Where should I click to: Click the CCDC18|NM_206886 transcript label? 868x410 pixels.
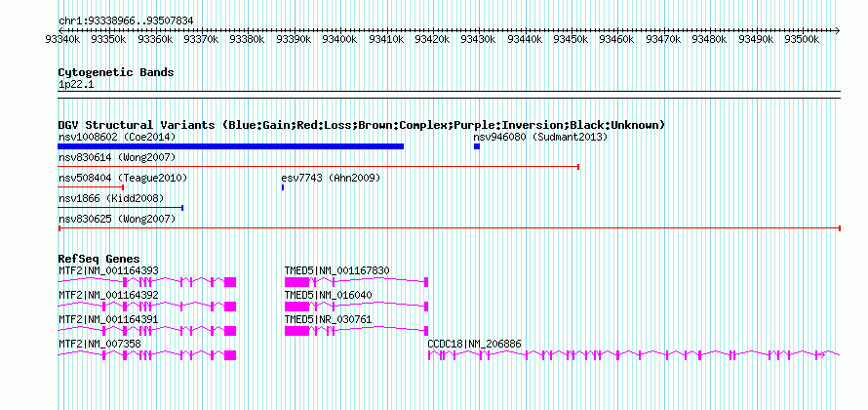(x=474, y=344)
